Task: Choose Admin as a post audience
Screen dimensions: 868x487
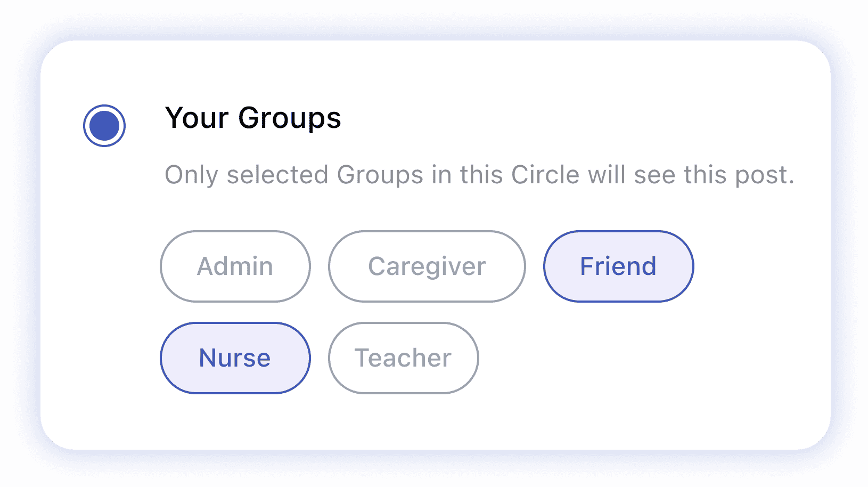Action: (x=235, y=266)
